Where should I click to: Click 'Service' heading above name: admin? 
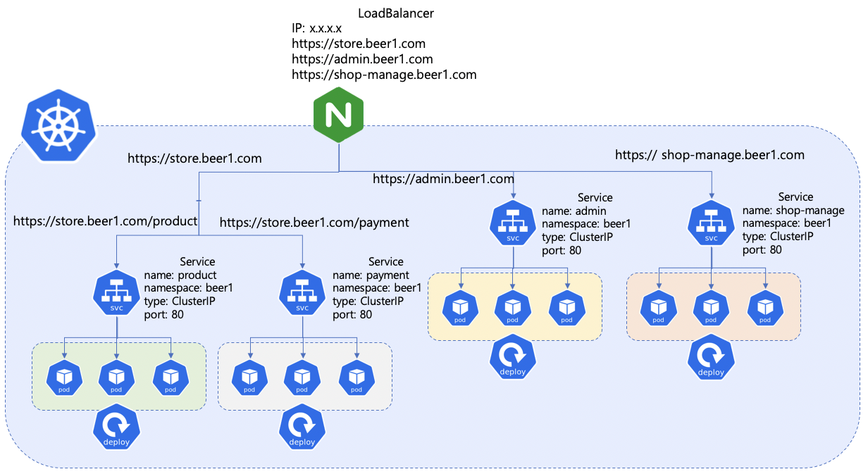pyautogui.click(x=595, y=198)
